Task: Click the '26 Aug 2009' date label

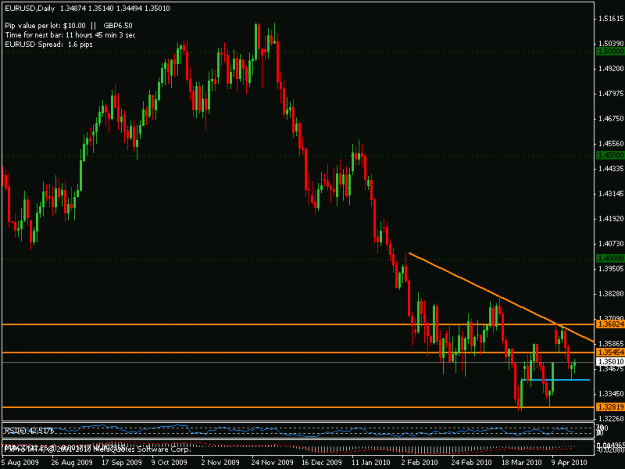Action: tap(72, 462)
